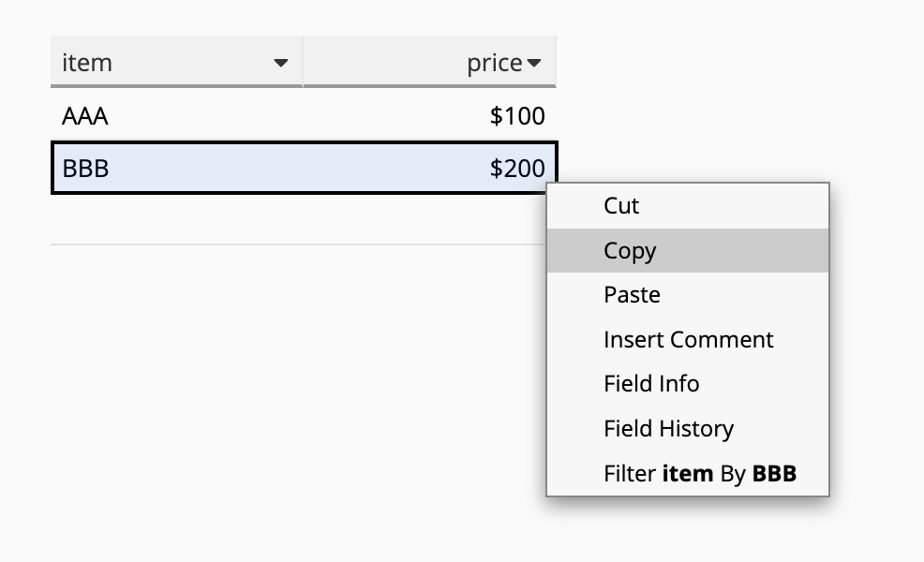The image size is (924, 562).
Task: Click the price column header label
Action: click(x=495, y=63)
